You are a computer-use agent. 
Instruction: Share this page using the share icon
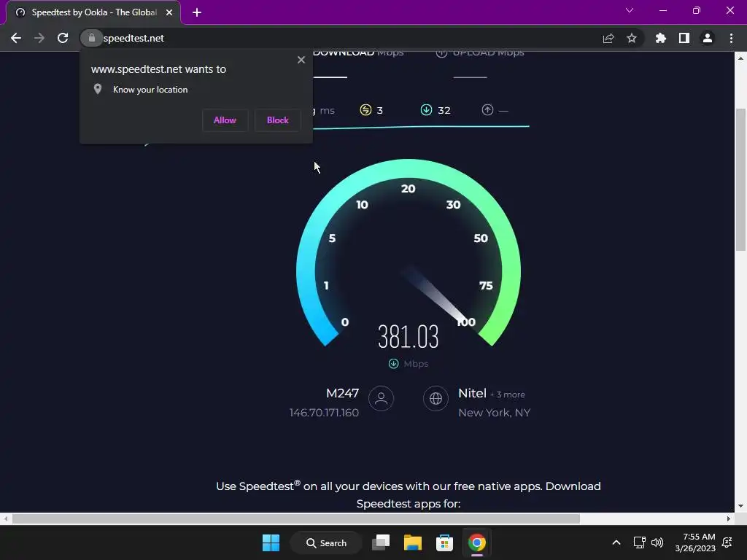[608, 38]
